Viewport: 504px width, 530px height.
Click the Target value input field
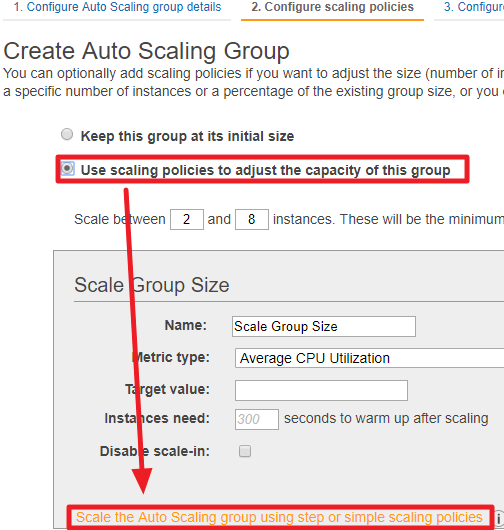[x=321, y=390]
